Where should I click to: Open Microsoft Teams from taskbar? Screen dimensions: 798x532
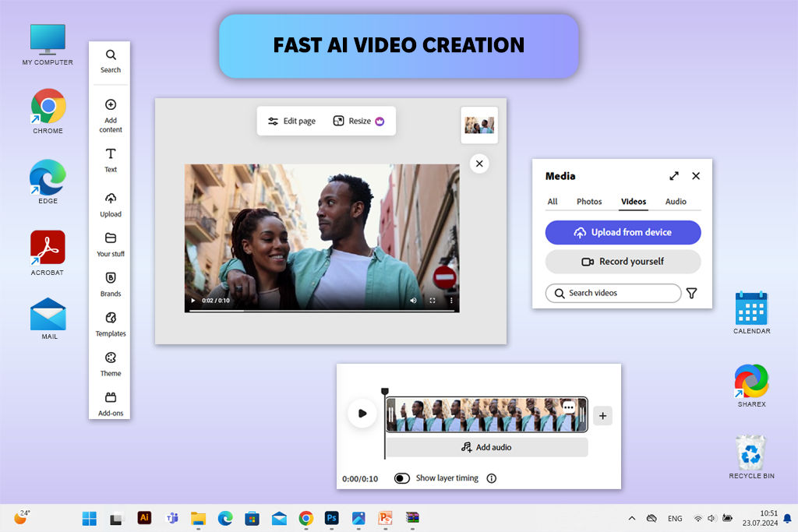(172, 518)
